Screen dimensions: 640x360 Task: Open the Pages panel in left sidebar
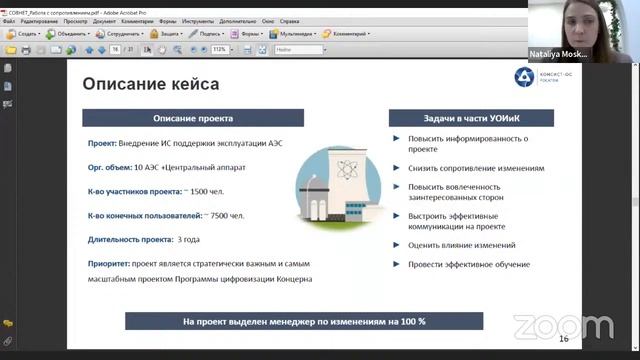coord(8,68)
